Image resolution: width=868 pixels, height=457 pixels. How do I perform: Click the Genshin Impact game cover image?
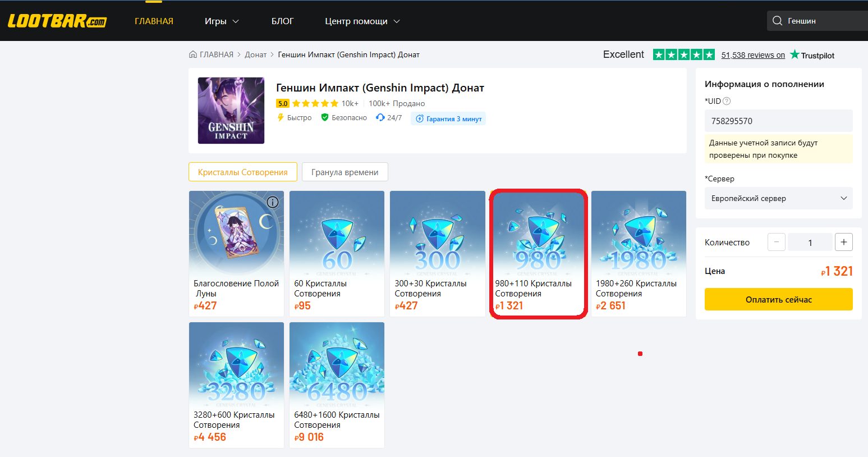click(231, 111)
